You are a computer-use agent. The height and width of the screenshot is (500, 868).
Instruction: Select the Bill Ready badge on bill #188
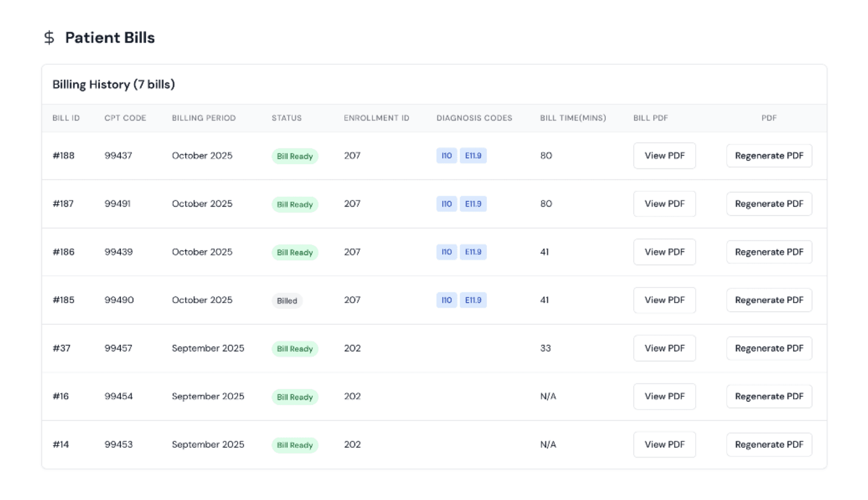(x=295, y=157)
